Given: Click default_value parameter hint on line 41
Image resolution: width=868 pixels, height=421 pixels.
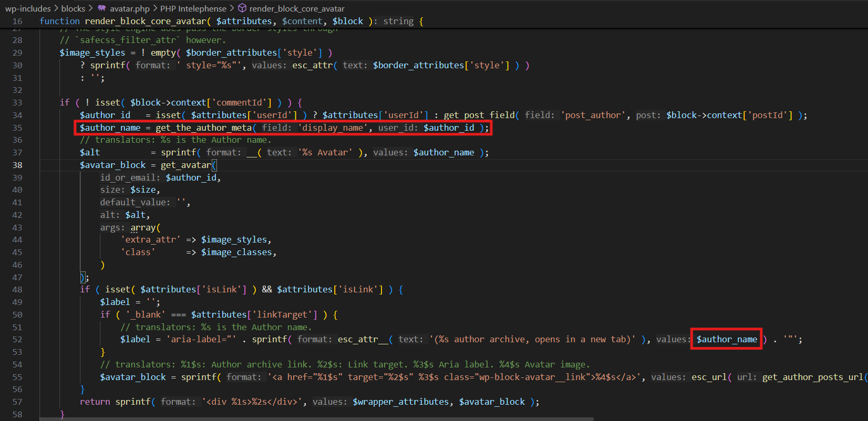Looking at the screenshot, I should tap(135, 203).
